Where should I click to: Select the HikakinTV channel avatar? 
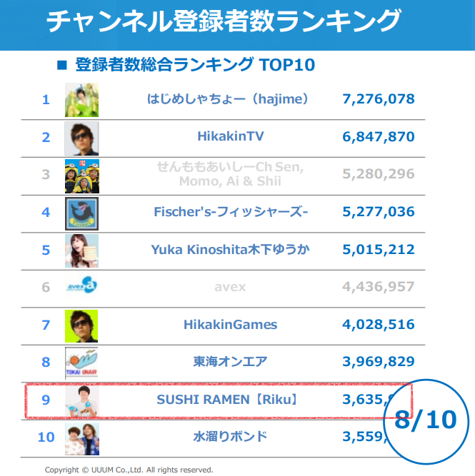pos(82,137)
